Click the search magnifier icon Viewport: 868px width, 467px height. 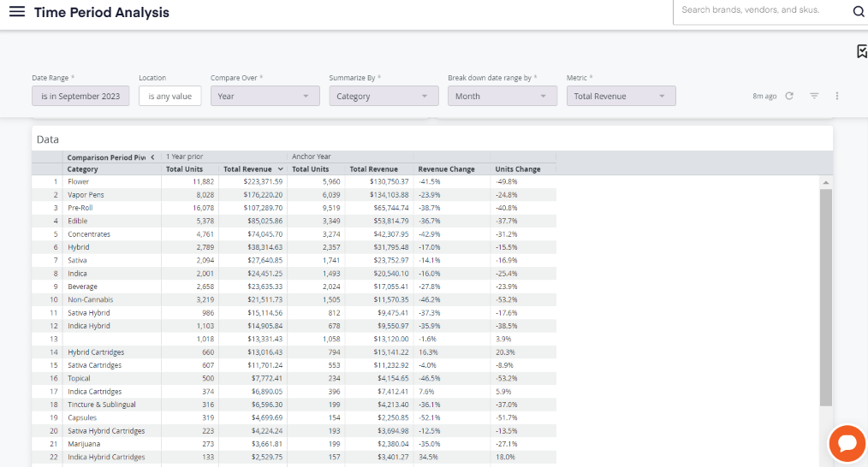pos(858,12)
